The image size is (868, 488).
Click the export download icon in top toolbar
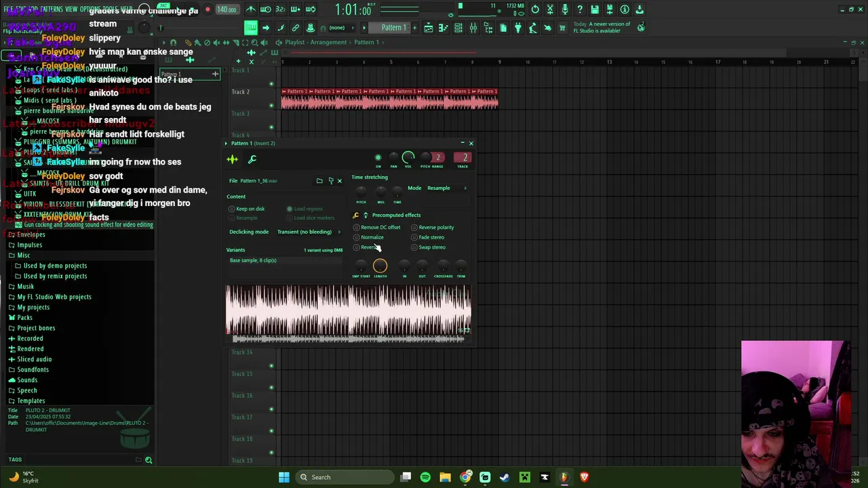(639, 9)
